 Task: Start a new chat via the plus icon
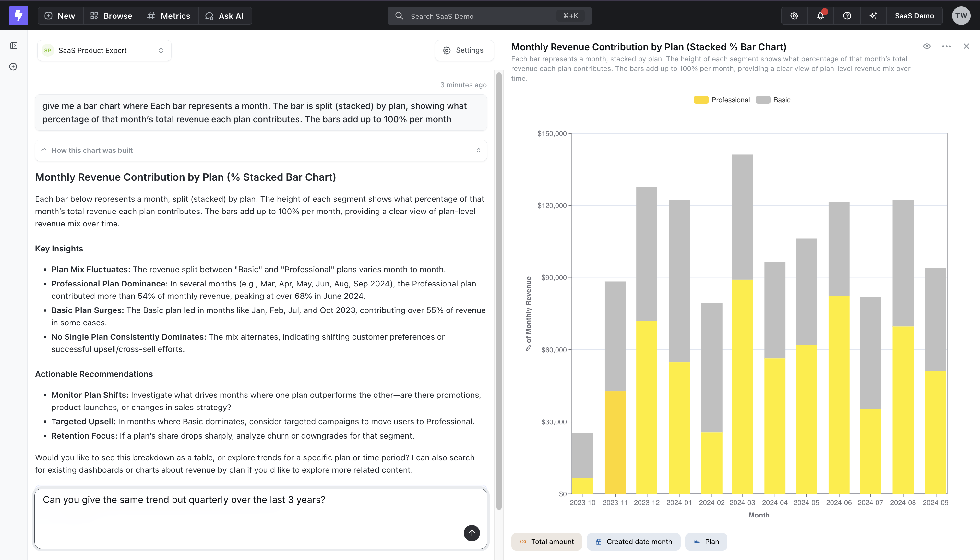pos(13,67)
